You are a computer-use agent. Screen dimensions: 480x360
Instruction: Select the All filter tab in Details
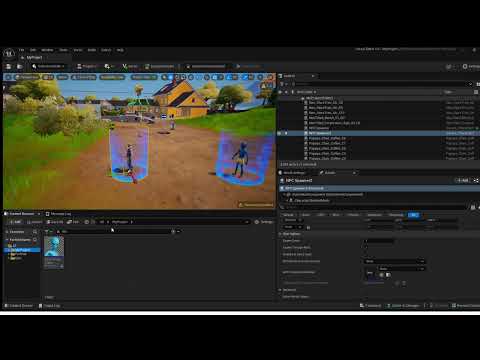(x=414, y=215)
